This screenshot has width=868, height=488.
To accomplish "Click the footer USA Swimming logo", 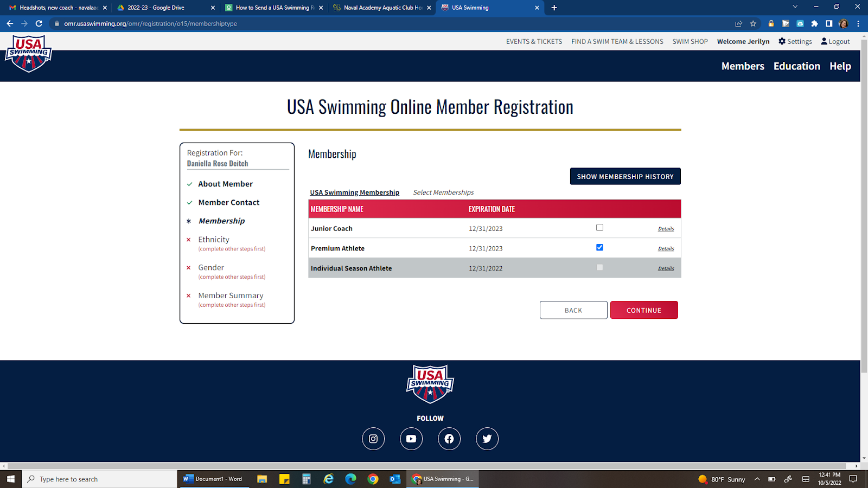I will tap(430, 384).
